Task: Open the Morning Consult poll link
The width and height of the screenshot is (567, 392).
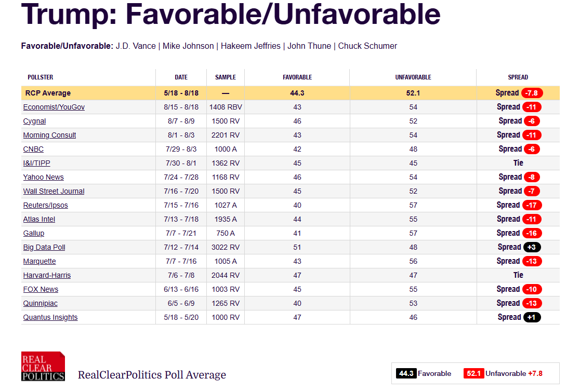Action: tap(49, 135)
